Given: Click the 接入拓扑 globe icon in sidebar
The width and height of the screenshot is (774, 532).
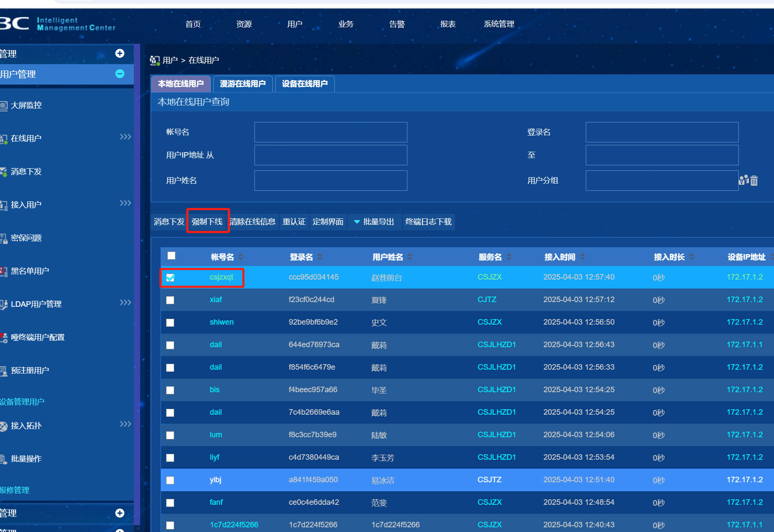Looking at the screenshot, I should [x=3, y=426].
